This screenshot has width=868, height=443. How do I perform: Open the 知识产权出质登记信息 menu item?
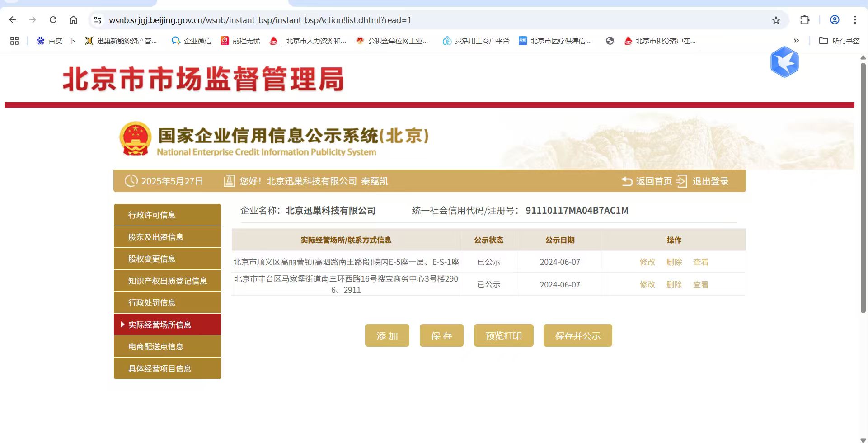167,281
